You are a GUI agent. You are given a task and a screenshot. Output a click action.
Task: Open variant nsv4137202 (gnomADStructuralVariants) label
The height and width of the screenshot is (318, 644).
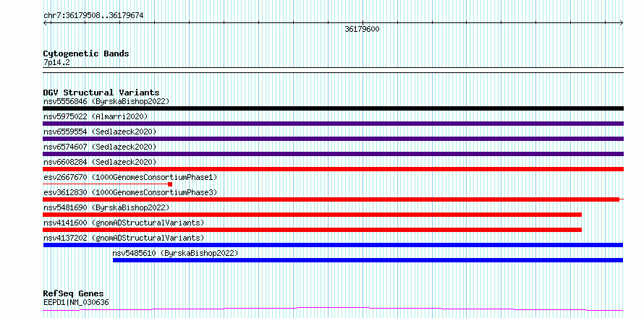[124, 238]
